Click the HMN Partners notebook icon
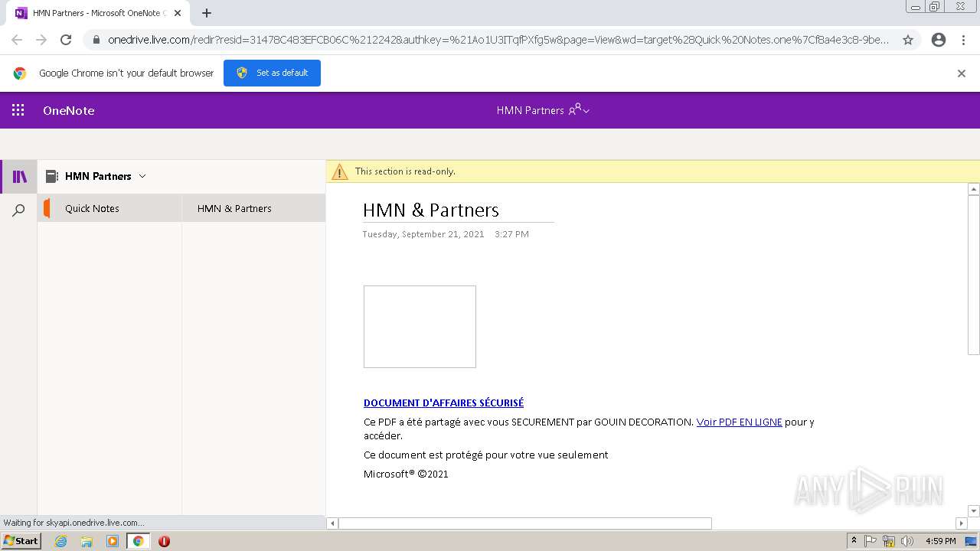Viewport: 980px width, 551px height. [52, 176]
